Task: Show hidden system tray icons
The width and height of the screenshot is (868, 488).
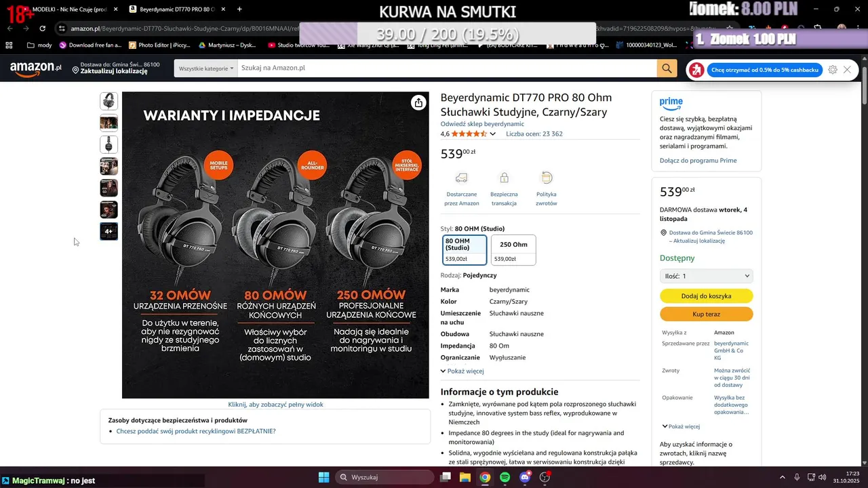Action: [782, 477]
